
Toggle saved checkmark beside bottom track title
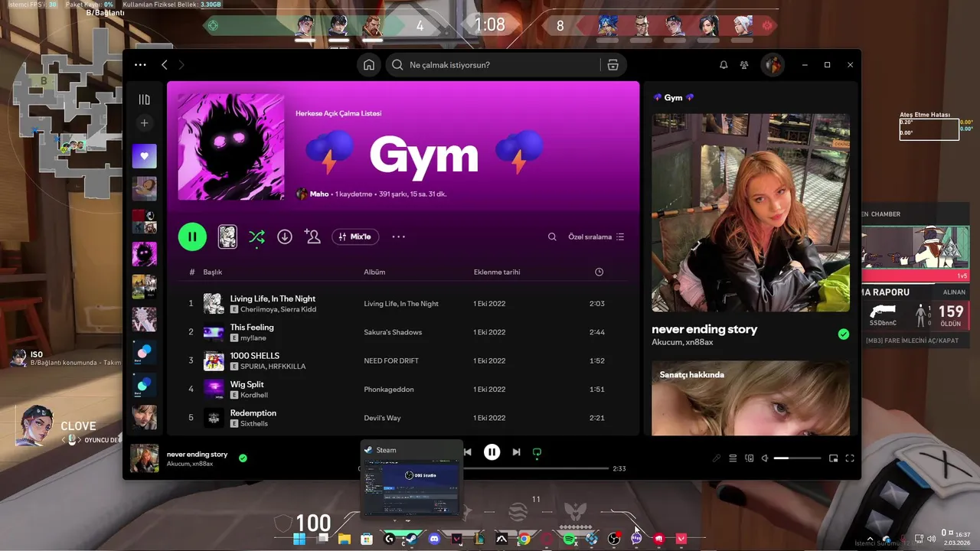point(243,458)
